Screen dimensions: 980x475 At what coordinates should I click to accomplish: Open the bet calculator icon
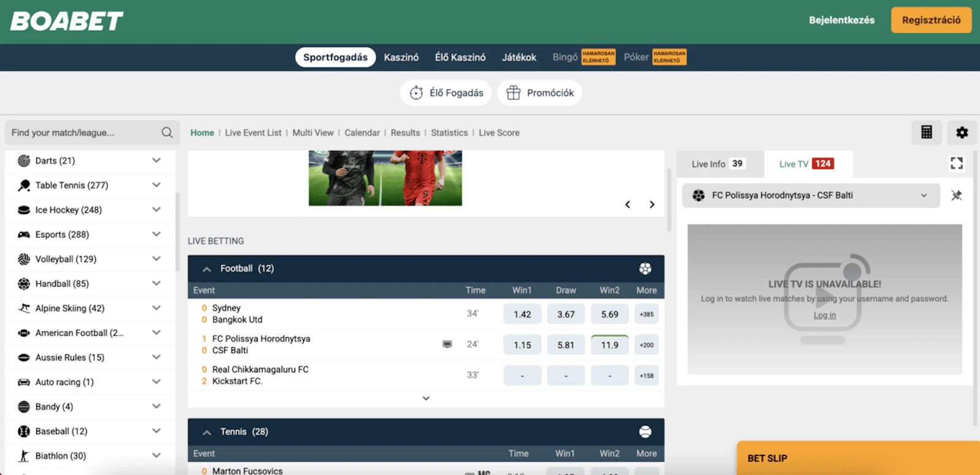pos(926,132)
